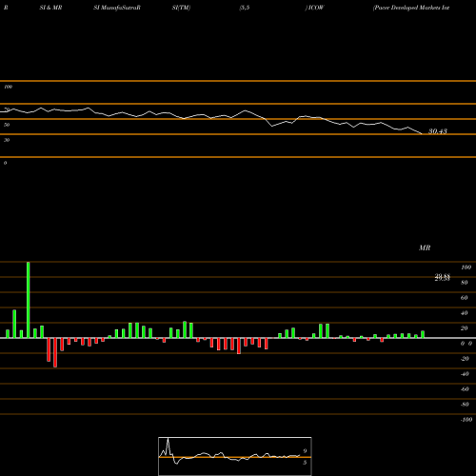
Task: Click the 0 level label on RSI axis
Action: coord(5,163)
